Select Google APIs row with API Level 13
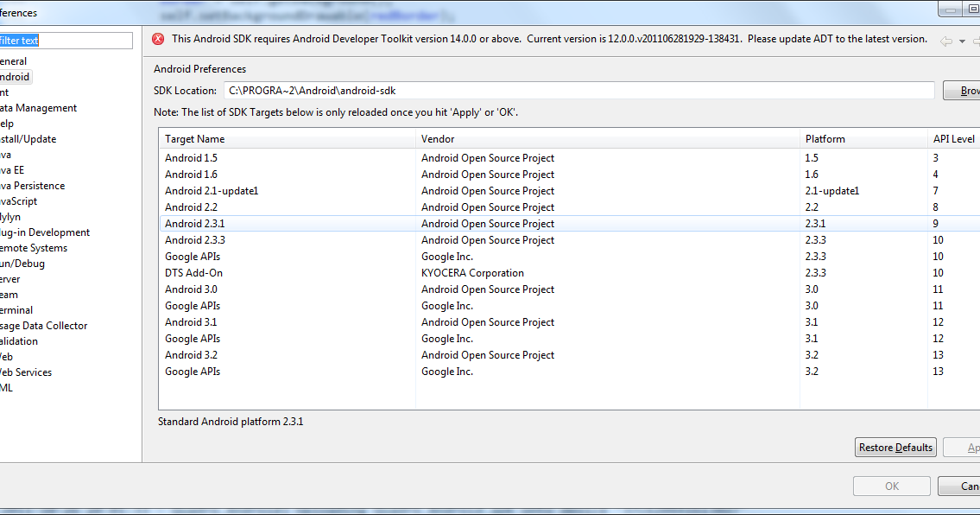Image resolution: width=980 pixels, height=515 pixels. click(x=569, y=372)
